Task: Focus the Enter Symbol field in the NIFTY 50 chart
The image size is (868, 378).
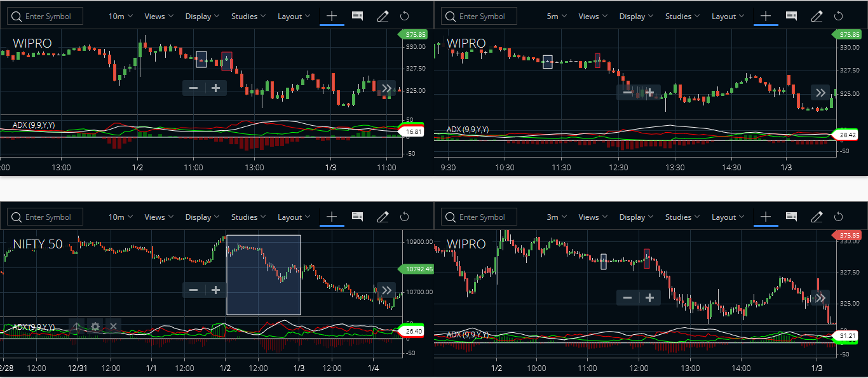Action: click(45, 217)
